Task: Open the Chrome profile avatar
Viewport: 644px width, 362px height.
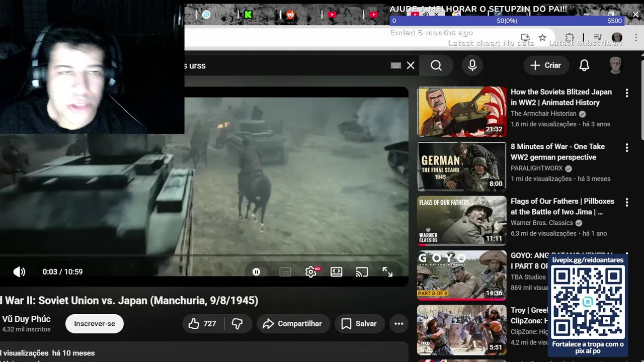Action: (x=617, y=38)
